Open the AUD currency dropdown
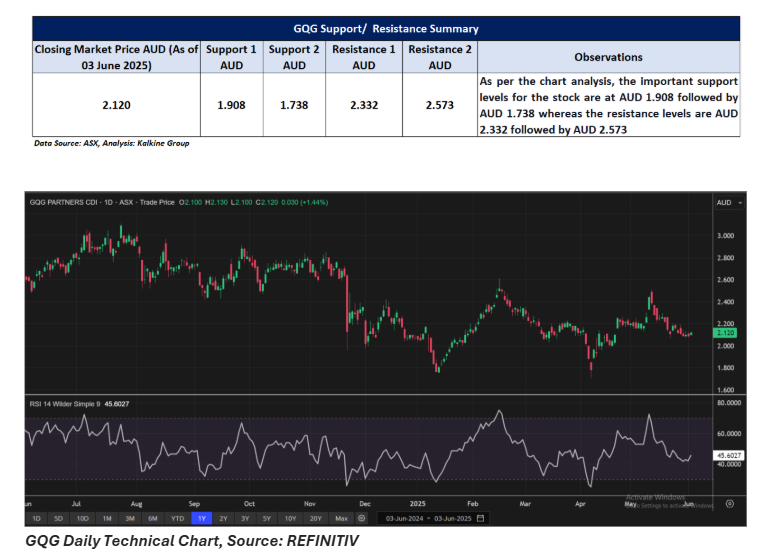 pos(727,202)
